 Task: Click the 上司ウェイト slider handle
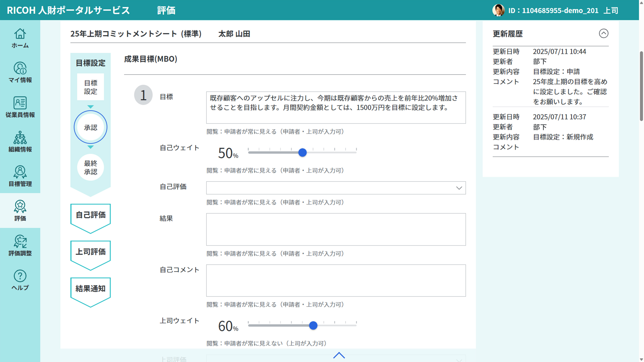pyautogui.click(x=313, y=325)
